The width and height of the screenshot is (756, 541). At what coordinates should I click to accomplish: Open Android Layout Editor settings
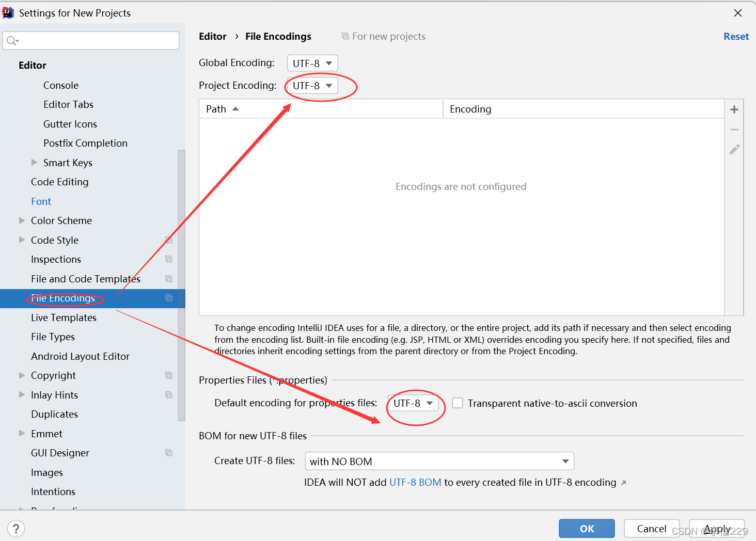[80, 356]
